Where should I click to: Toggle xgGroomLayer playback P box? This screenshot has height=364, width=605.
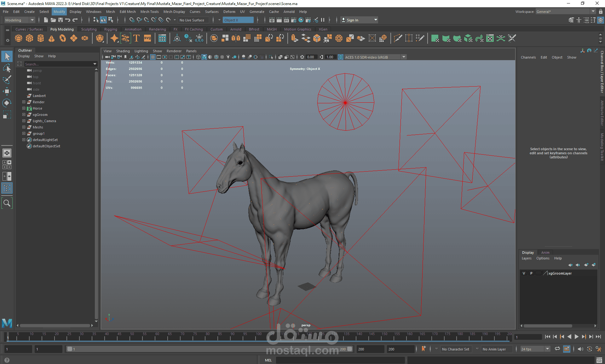531,273
